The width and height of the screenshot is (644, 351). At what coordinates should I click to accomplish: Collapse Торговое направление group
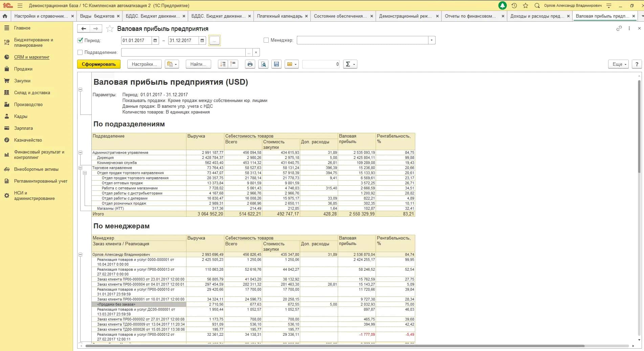point(81,168)
